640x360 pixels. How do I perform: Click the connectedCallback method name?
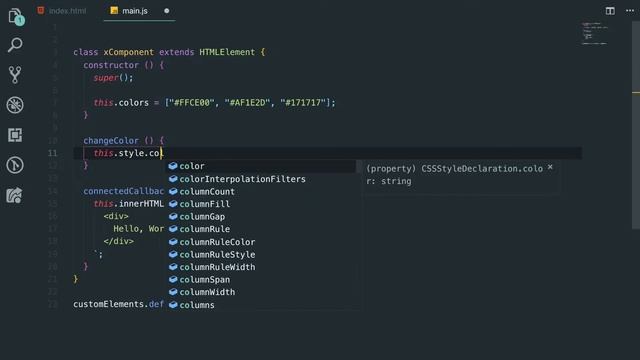point(124,191)
